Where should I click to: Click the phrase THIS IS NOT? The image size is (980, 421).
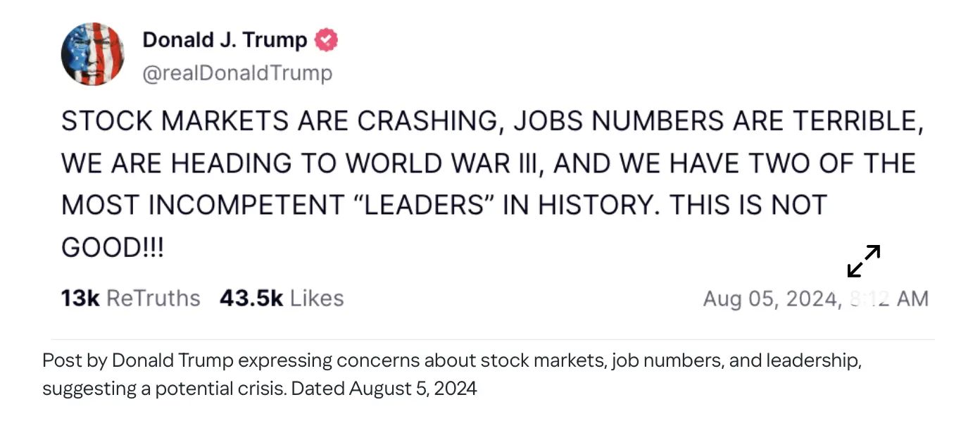coord(746,205)
